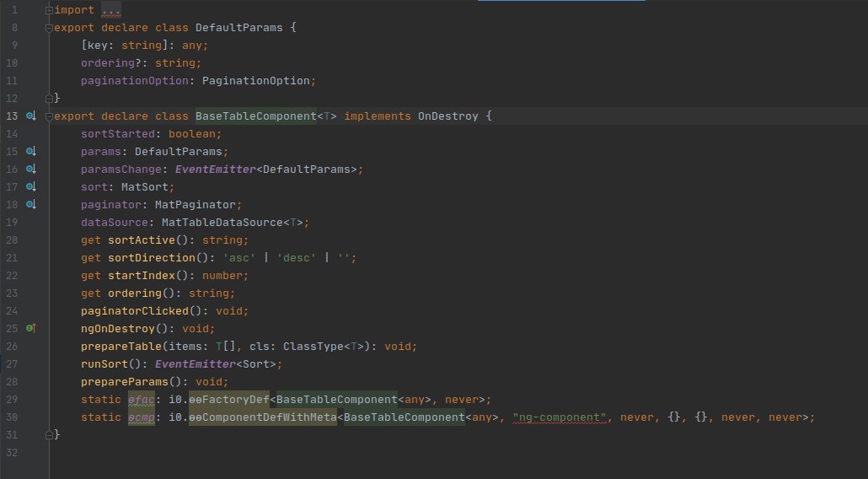Viewport: 868px width, 479px height.
Task: Click the sortActive getter name
Action: point(142,240)
